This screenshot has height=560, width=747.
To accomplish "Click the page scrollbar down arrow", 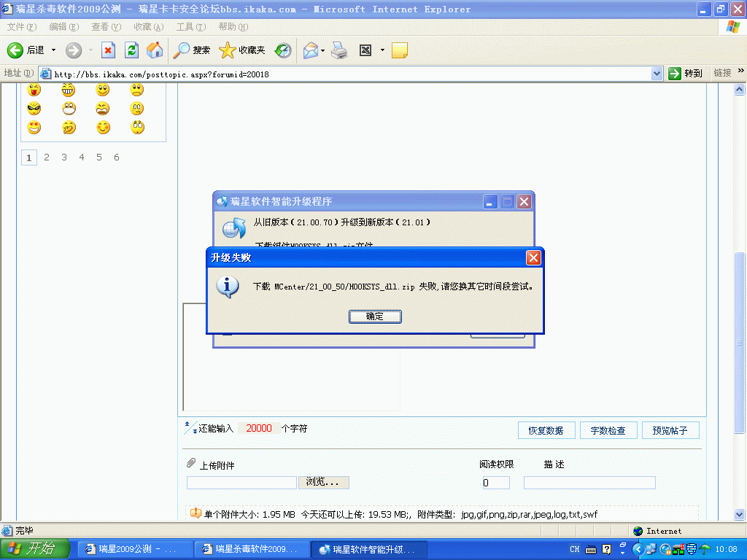I will click(x=740, y=514).
